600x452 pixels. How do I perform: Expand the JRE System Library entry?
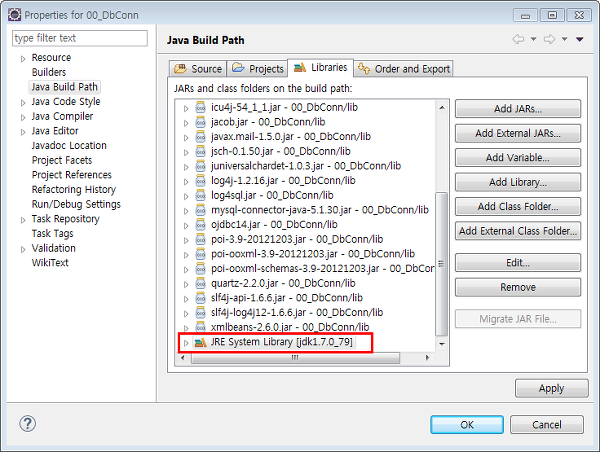(186, 343)
